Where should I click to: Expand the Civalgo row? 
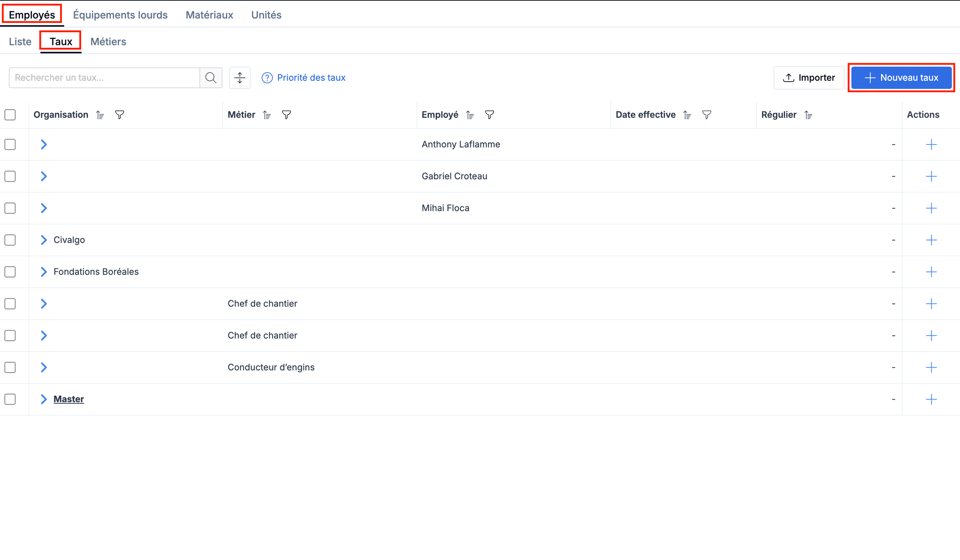(x=44, y=240)
